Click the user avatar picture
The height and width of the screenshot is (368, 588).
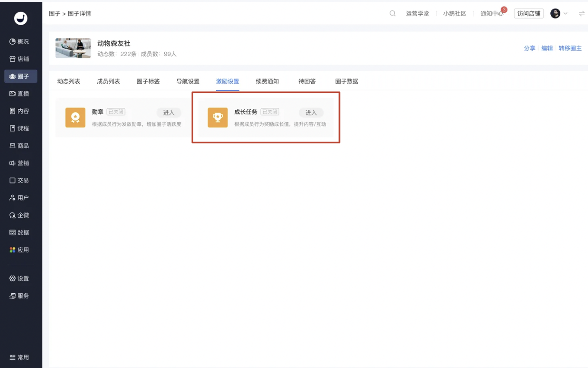point(555,13)
